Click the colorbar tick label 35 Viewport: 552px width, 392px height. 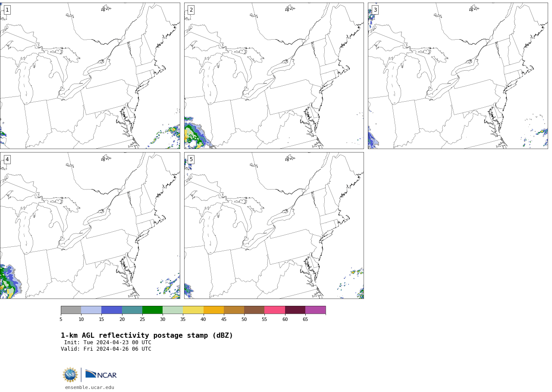coord(183,319)
